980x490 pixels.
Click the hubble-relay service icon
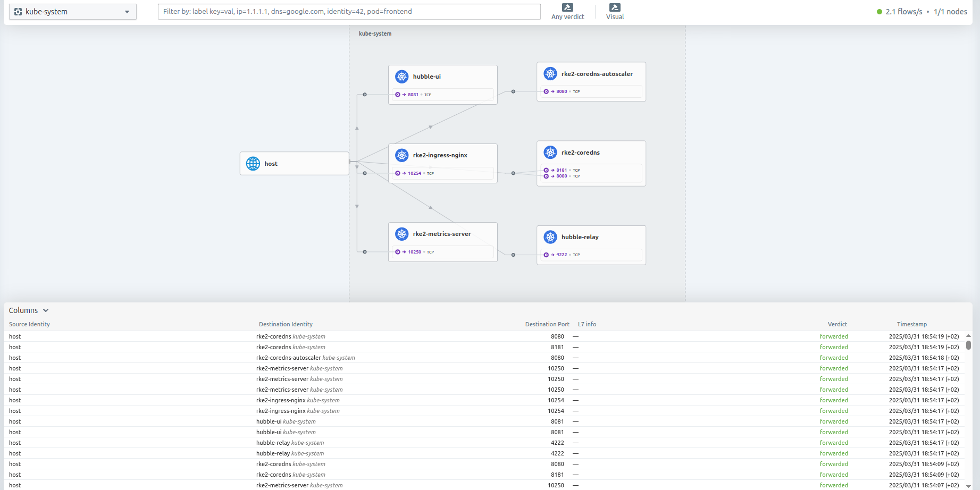pyautogui.click(x=550, y=237)
